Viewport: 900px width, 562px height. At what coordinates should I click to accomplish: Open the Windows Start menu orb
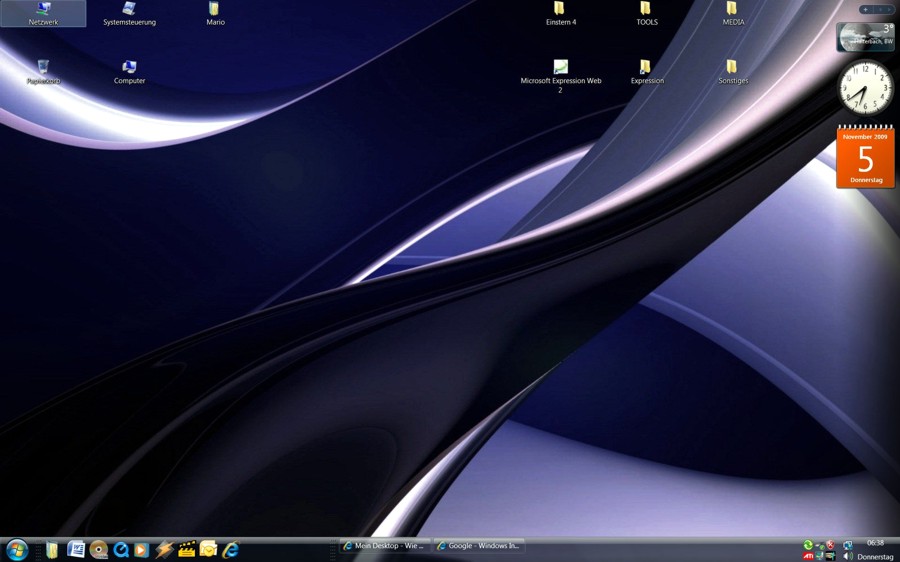coord(17,549)
